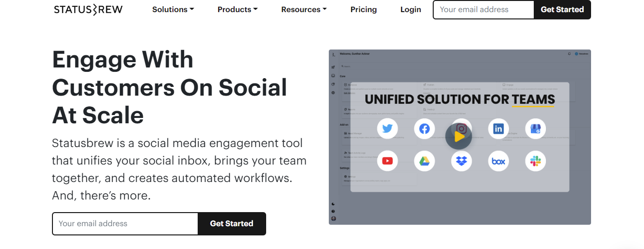
Task: Click the Dropbox icon in video
Action: pos(461,161)
